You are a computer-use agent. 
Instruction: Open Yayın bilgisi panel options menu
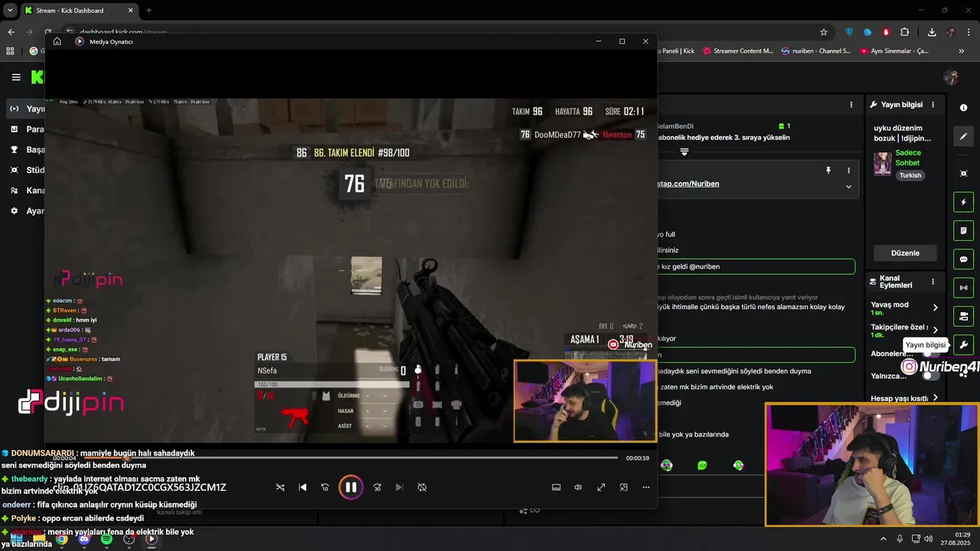click(x=933, y=105)
